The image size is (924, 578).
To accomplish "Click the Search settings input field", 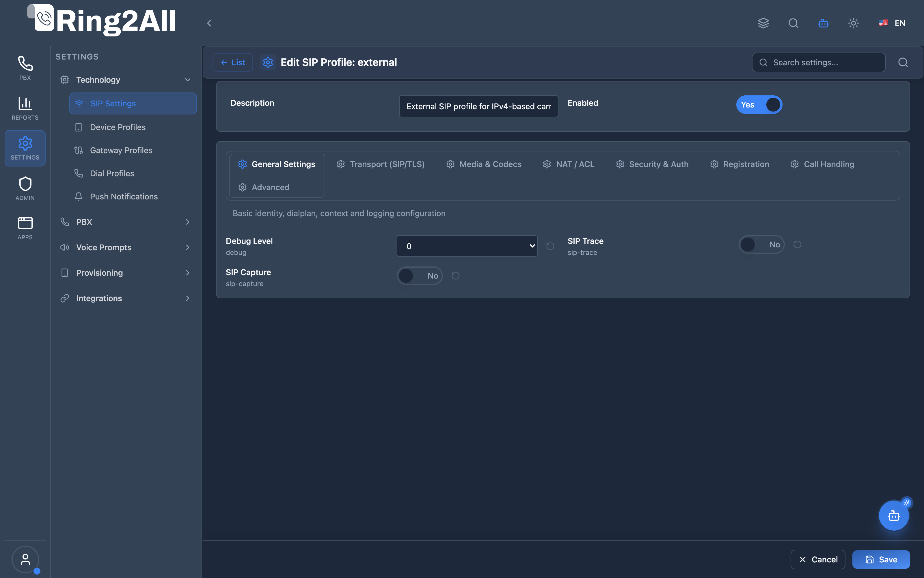I will tap(819, 62).
